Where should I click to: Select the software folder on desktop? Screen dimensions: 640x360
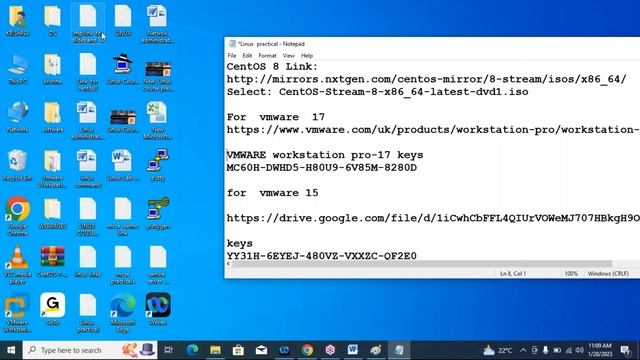click(x=53, y=118)
